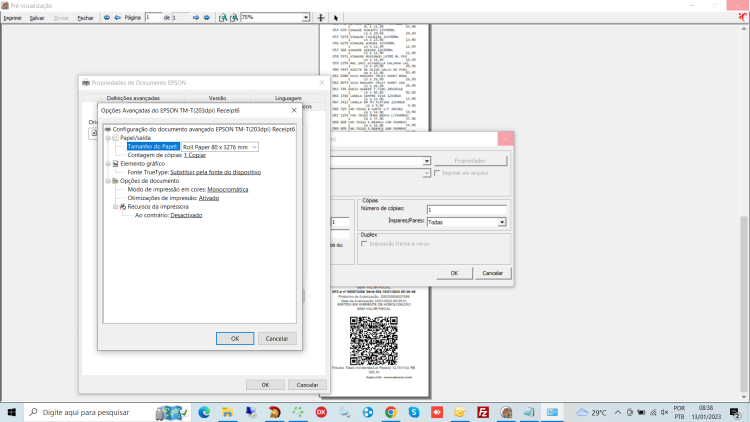Viewport: 750px width, 422px height.
Task: Open the red AnyDesk icon in taskbar
Action: [437, 412]
